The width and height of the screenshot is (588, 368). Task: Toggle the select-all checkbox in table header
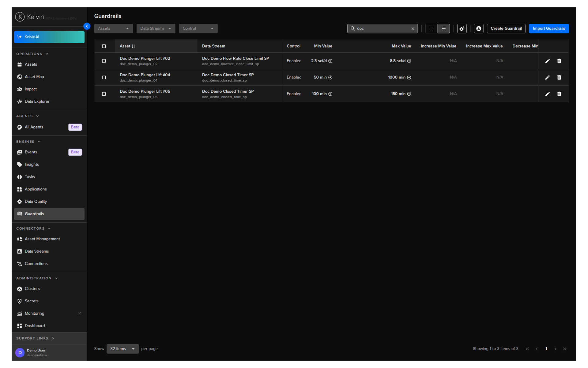coord(104,46)
